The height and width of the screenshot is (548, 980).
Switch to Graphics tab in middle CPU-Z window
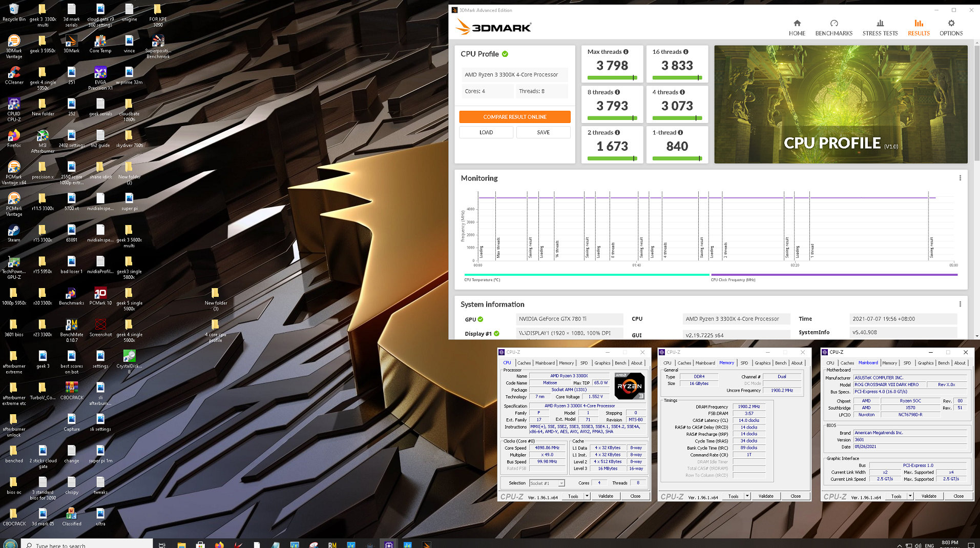763,362
